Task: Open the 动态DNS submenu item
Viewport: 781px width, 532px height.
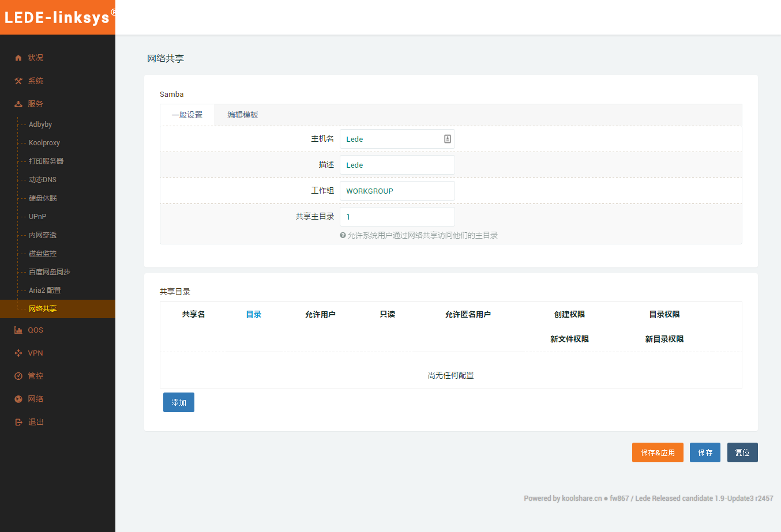Action: [x=43, y=180]
